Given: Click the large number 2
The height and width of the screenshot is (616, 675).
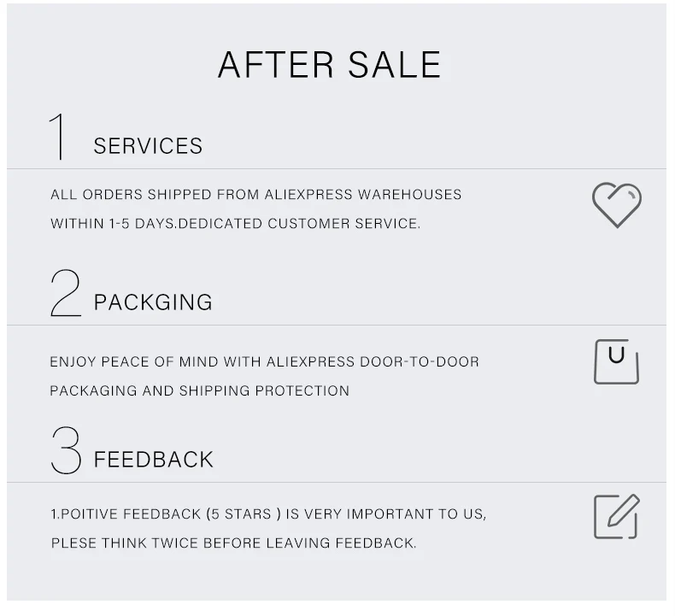Looking at the screenshot, I should [x=65, y=293].
